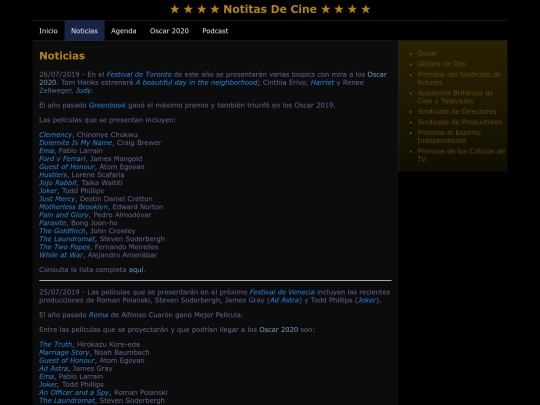Open the Podcast menu item
This screenshot has width=540, height=405.
(x=215, y=31)
